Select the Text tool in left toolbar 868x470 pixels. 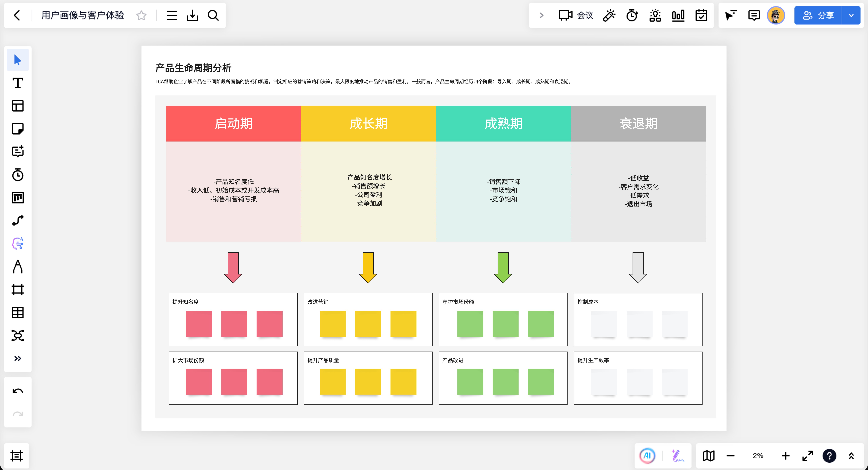click(18, 83)
